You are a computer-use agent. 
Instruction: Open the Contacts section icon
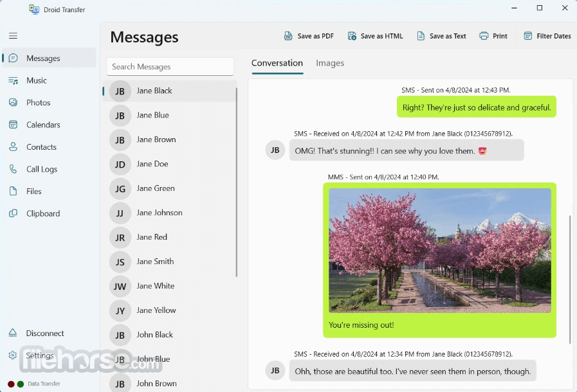(x=14, y=147)
